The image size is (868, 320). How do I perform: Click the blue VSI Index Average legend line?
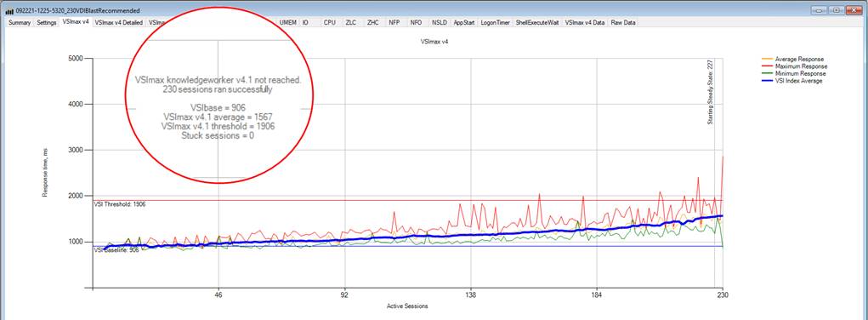click(768, 80)
